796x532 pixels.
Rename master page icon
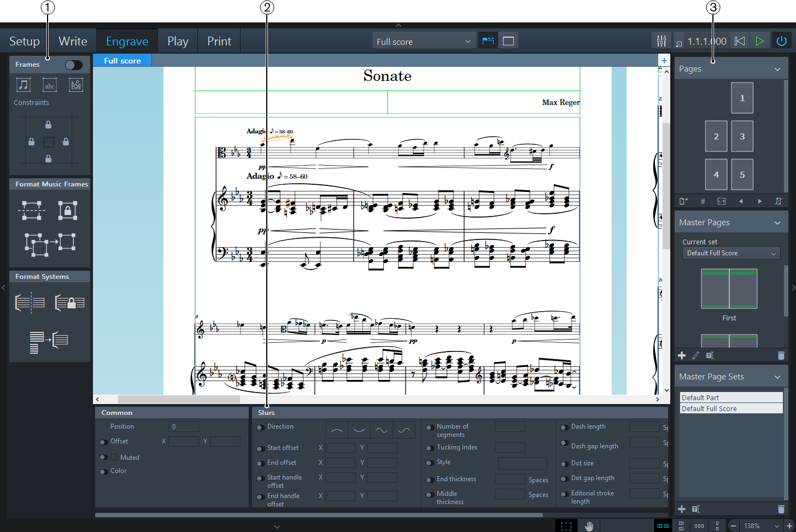(710, 355)
